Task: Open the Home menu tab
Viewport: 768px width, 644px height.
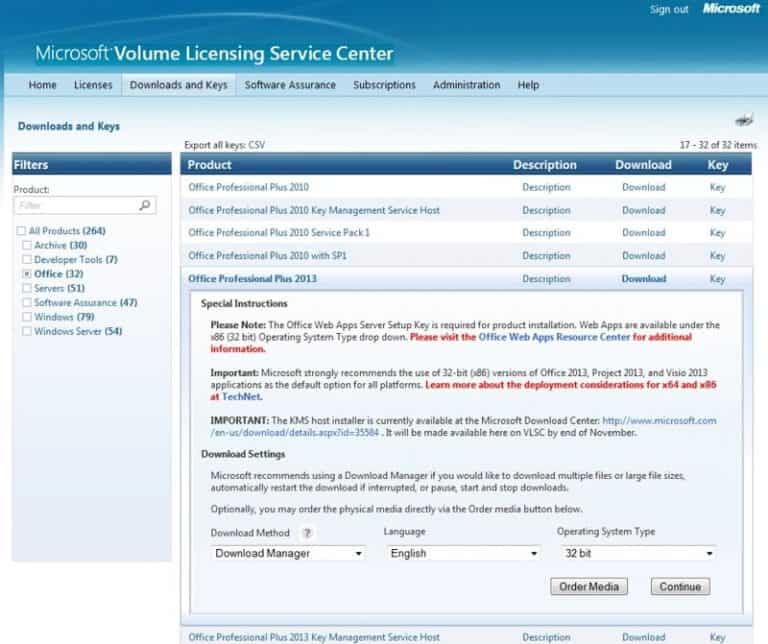Action: pos(42,85)
